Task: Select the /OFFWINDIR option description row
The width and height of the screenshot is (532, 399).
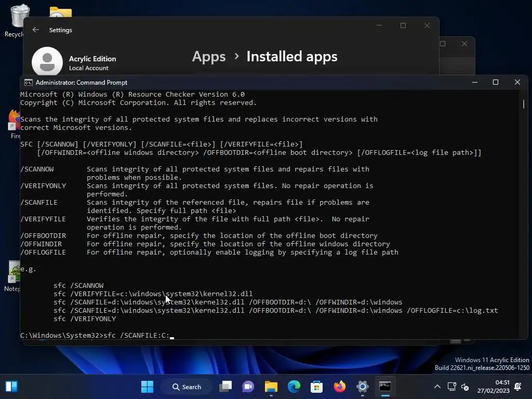Action: tap(205, 244)
